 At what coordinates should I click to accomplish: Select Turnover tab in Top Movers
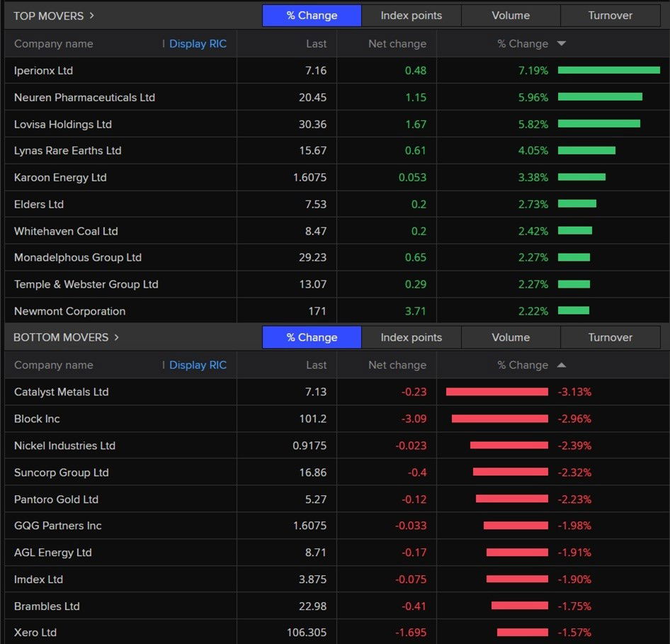point(610,16)
